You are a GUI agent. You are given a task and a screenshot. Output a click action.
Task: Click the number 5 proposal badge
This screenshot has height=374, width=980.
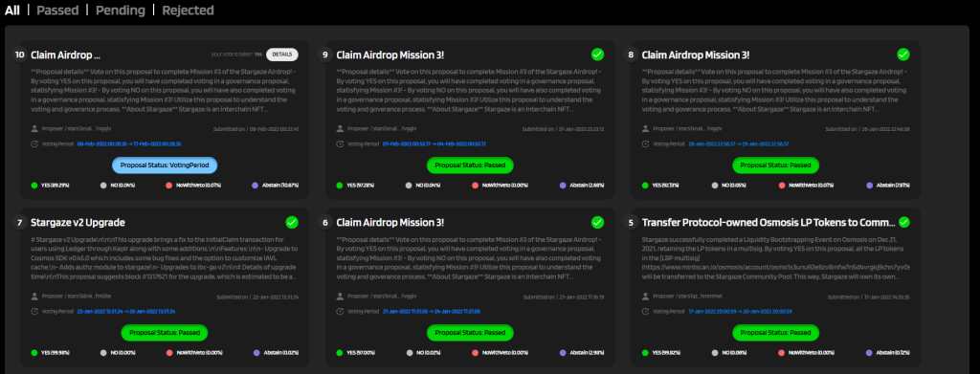click(x=631, y=222)
